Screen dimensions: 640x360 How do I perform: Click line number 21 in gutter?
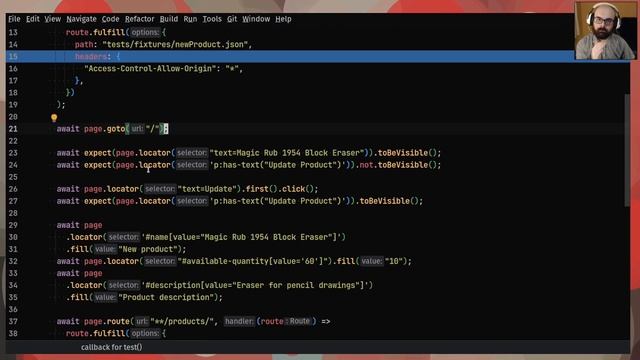[13, 129]
